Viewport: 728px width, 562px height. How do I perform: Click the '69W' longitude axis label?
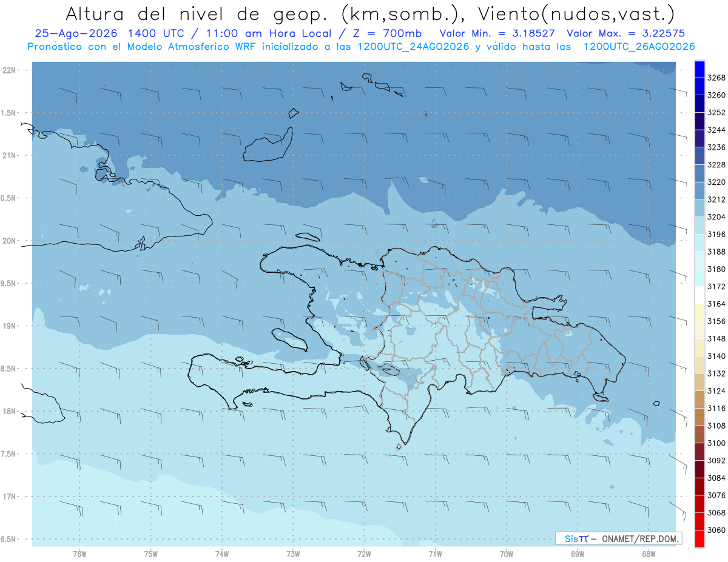(578, 554)
